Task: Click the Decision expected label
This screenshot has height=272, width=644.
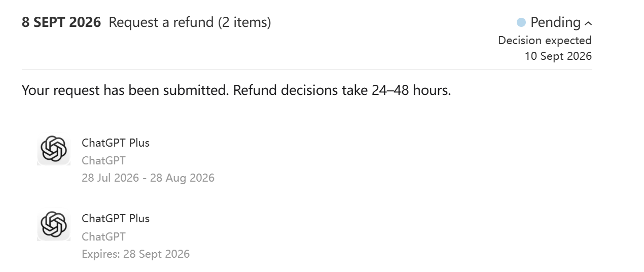Action: (545, 40)
